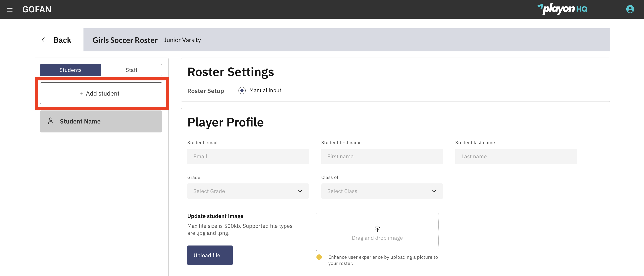This screenshot has height=276, width=644.
Task: Click the yellow warning icon near upload note
Action: point(319,257)
